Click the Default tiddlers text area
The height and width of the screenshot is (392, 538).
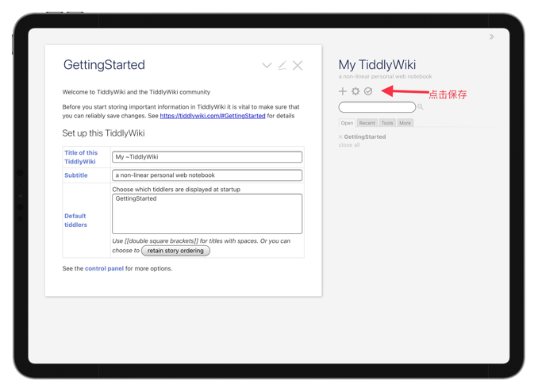(x=207, y=213)
